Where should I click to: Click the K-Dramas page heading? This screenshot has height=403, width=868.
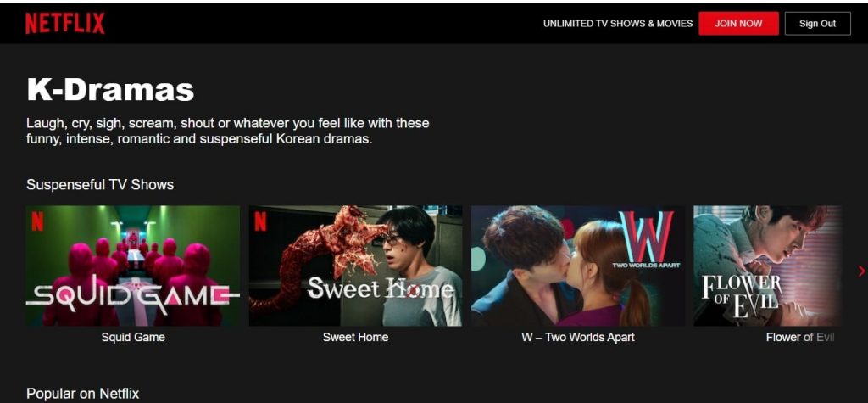110,89
